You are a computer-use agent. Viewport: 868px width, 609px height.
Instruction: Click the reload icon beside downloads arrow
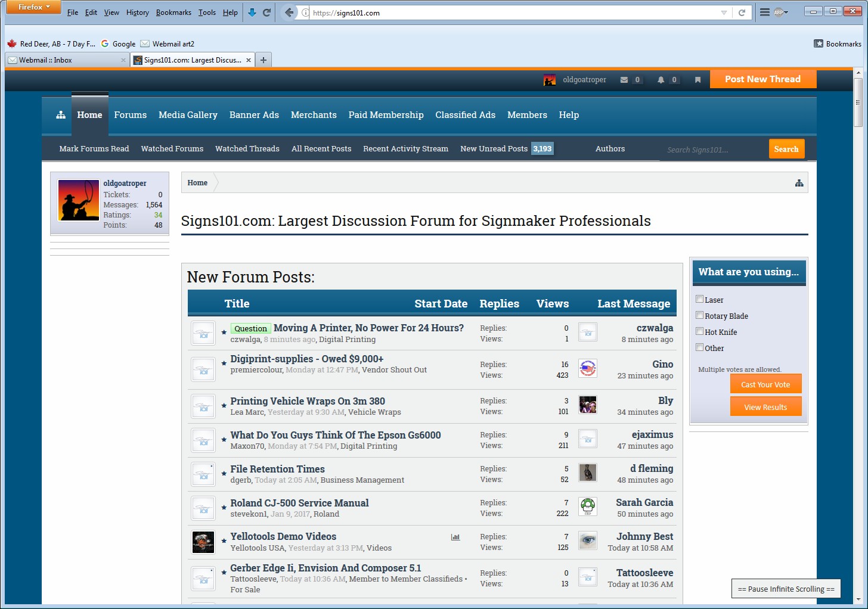tap(267, 13)
